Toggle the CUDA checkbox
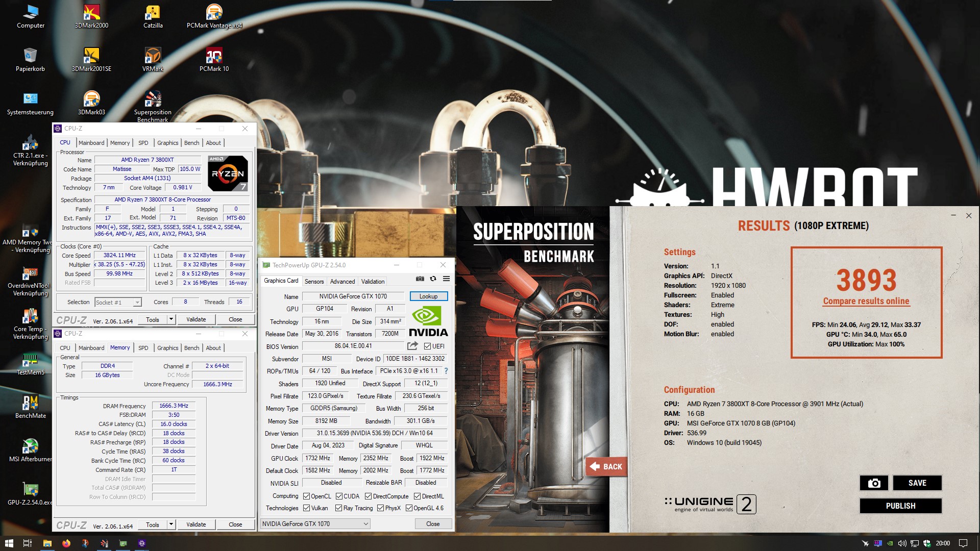Screen dimensions: 980x551 (339, 496)
